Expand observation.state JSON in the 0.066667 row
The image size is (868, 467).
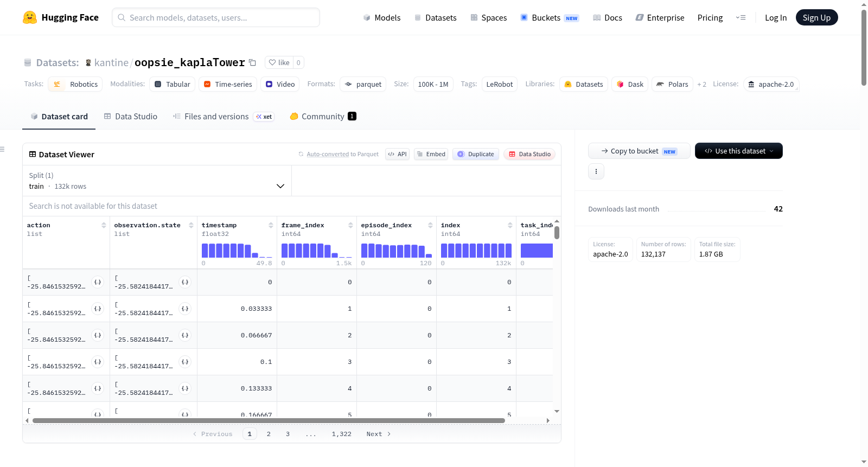click(x=185, y=335)
